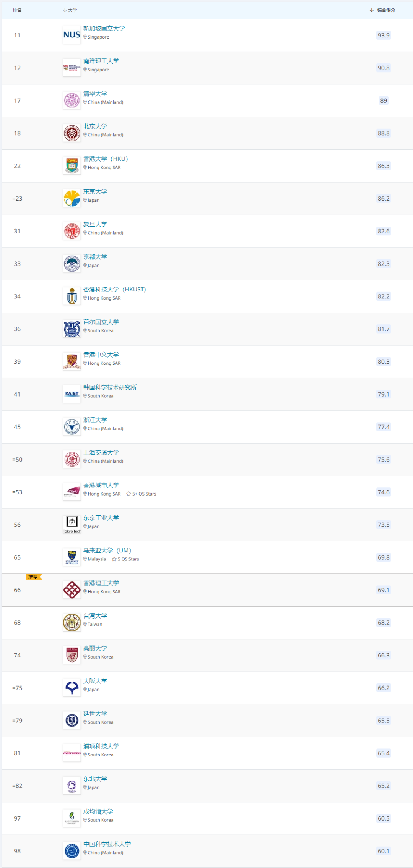Click the 5 QS Stars badge
Image resolution: width=413 pixels, height=868 pixels.
[125, 559]
